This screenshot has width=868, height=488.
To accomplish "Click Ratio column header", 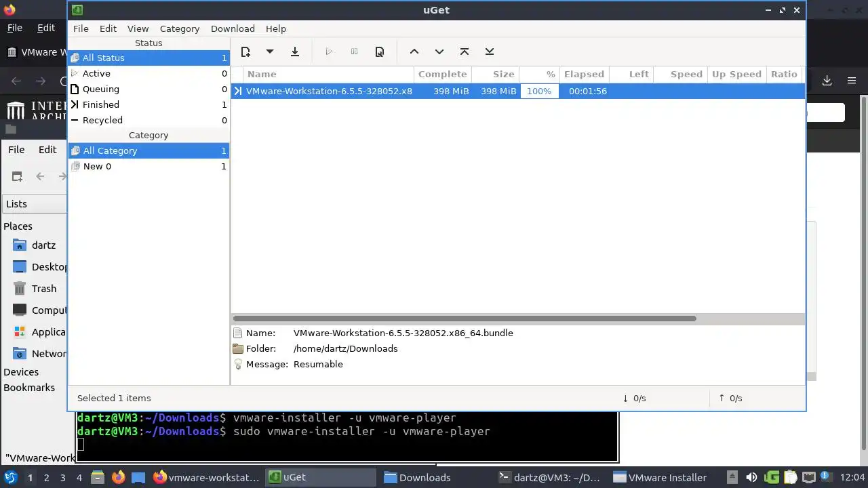I will tap(784, 74).
